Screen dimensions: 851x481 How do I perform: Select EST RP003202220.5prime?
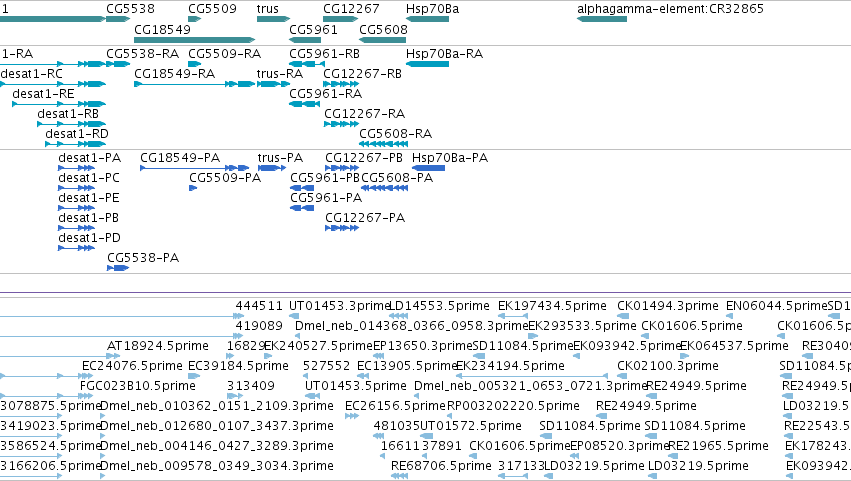coord(513,407)
